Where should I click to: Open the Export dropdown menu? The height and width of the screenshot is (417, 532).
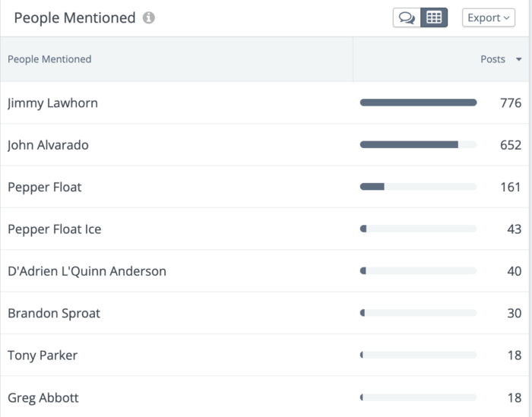click(489, 17)
